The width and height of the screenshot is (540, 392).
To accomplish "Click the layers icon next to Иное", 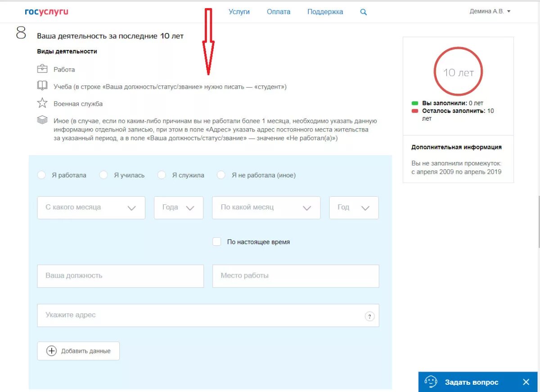I will pos(42,120).
